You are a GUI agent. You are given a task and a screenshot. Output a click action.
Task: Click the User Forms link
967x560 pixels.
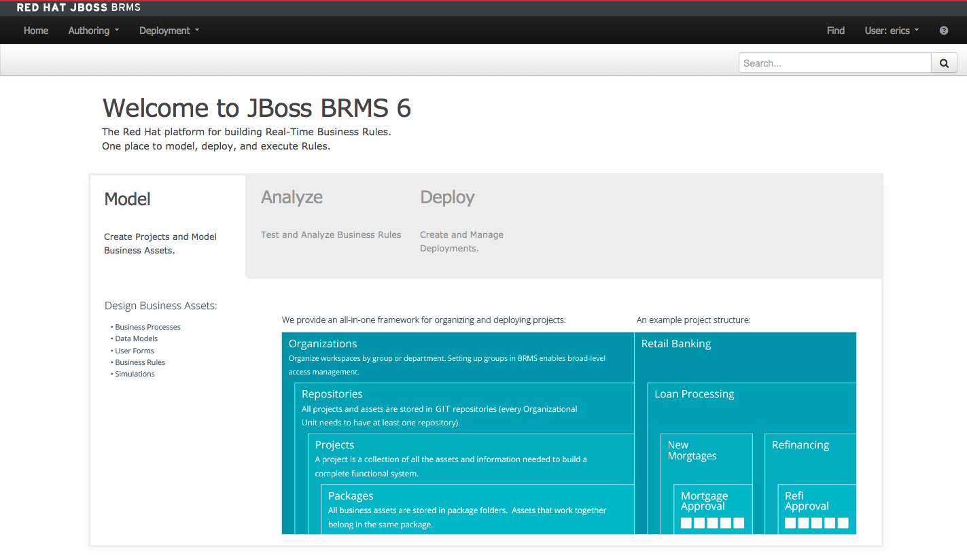click(135, 351)
